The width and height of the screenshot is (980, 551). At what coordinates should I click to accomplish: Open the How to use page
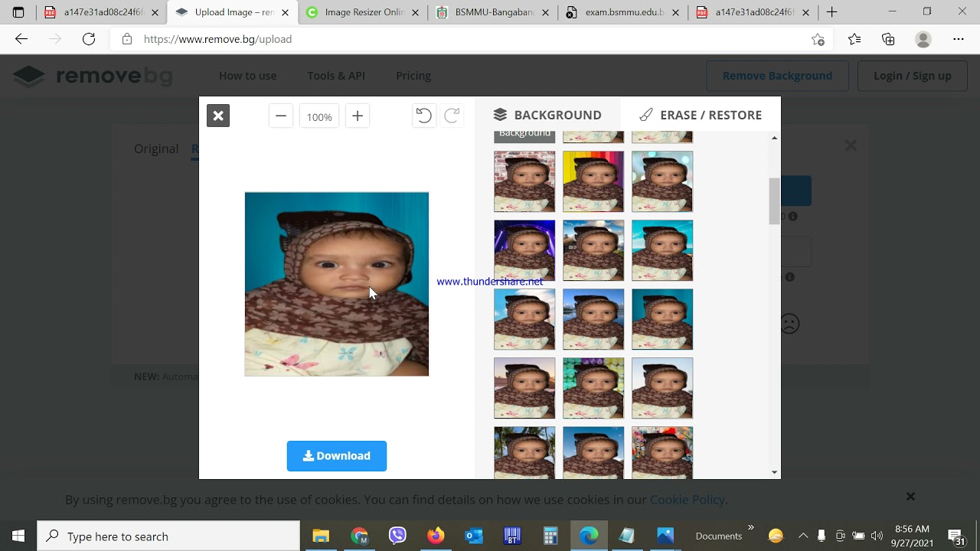click(x=247, y=76)
